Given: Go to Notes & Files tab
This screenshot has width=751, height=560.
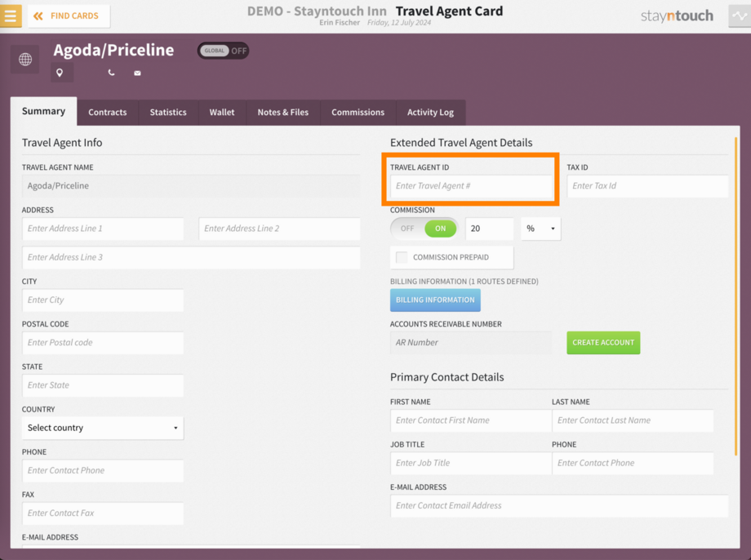Looking at the screenshot, I should click(283, 112).
